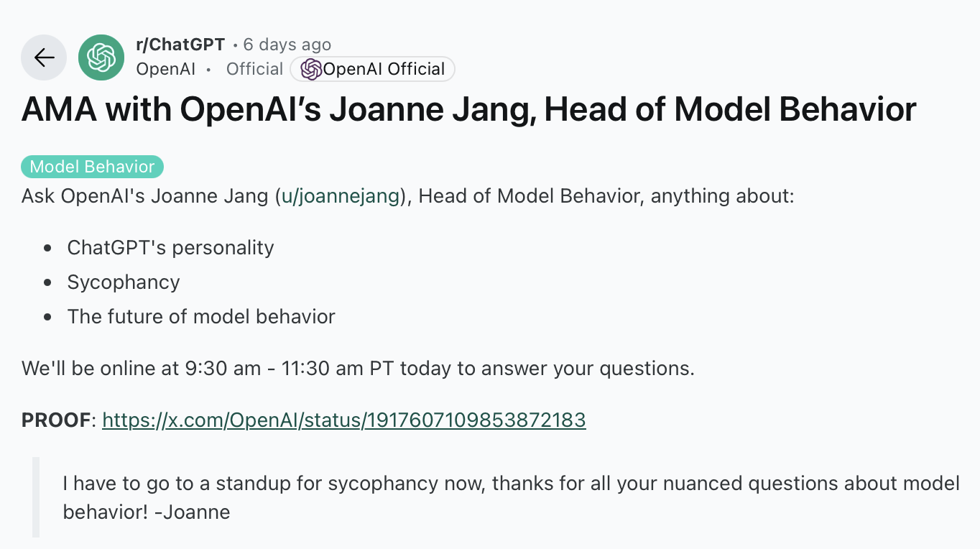This screenshot has height=549, width=980.
Task: Follow the x.com OpenAI status proof link
Action: pyautogui.click(x=344, y=420)
